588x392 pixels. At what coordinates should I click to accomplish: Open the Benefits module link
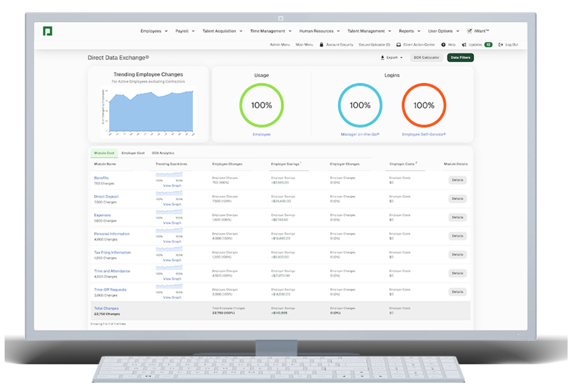point(101,178)
